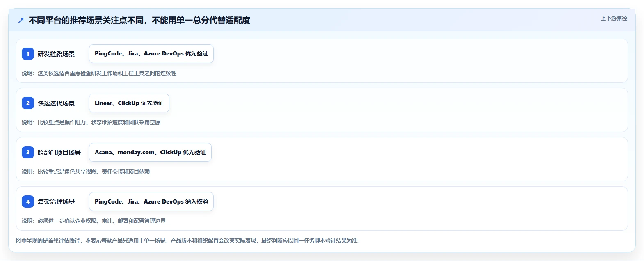Viewport: 644px width, 261px height.
Task: Click the number 1 badge for 研发链路场景
Action: click(x=28, y=54)
